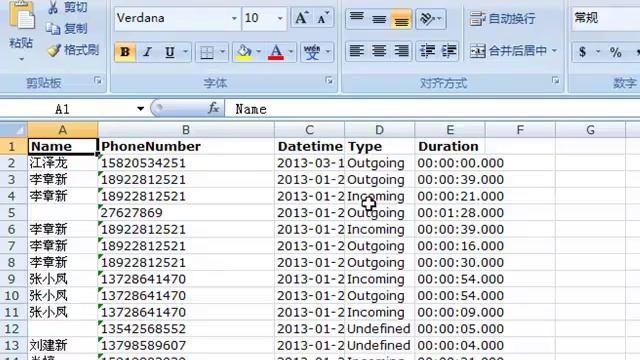Open the 字体 font dialog launcher
Viewport: 640px width, 360px height.
click(x=329, y=81)
